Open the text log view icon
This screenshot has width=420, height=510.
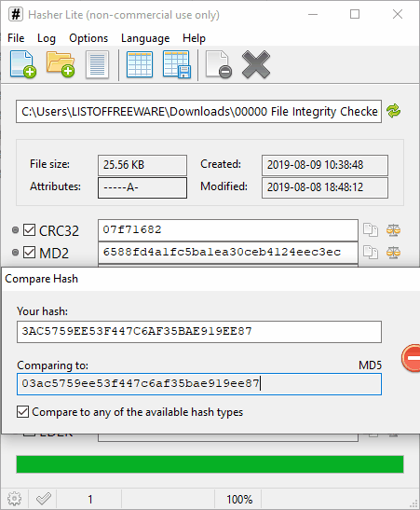click(x=97, y=64)
